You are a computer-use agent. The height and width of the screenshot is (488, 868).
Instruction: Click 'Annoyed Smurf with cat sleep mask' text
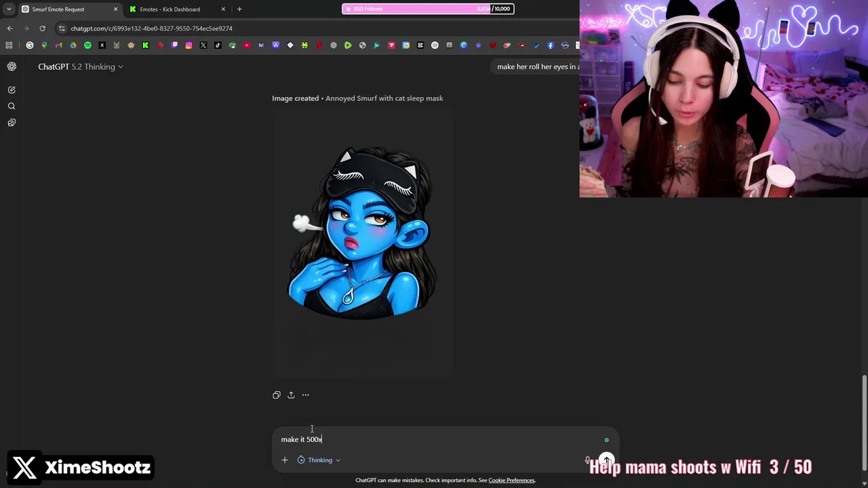coord(384,98)
